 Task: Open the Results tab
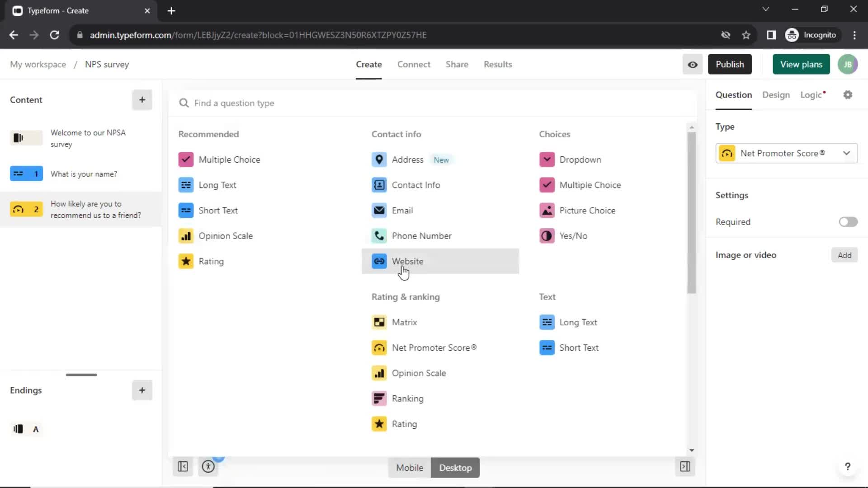tap(498, 65)
